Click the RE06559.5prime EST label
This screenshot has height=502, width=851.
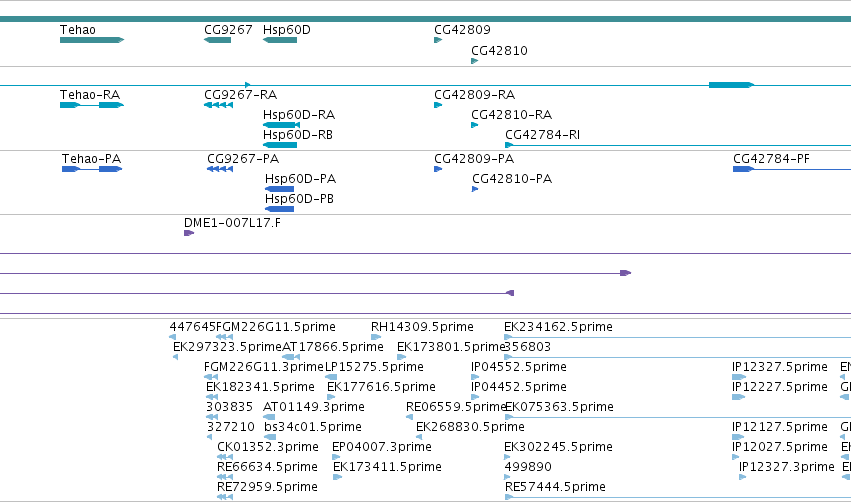pyautogui.click(x=456, y=408)
